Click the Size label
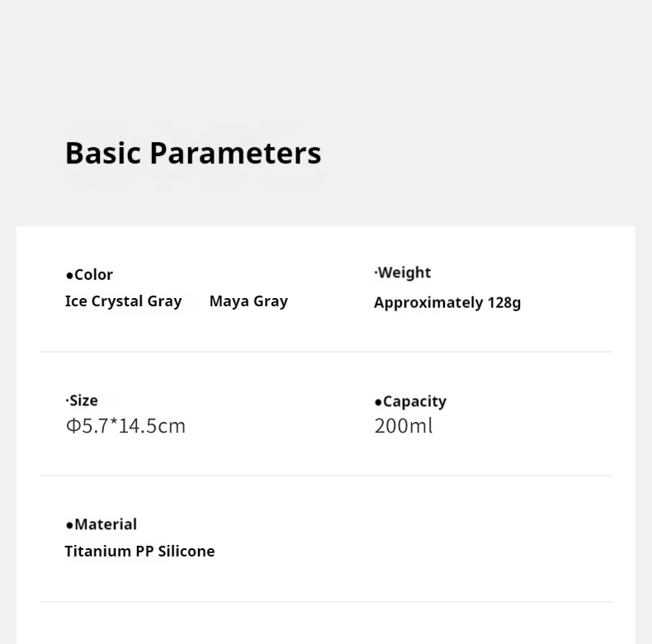 (83, 400)
